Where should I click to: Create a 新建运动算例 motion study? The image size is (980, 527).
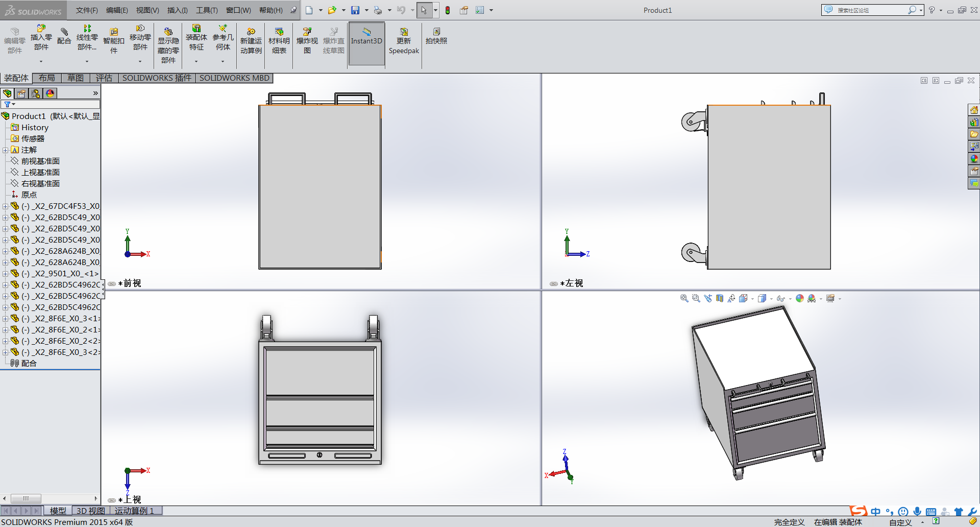click(x=251, y=41)
